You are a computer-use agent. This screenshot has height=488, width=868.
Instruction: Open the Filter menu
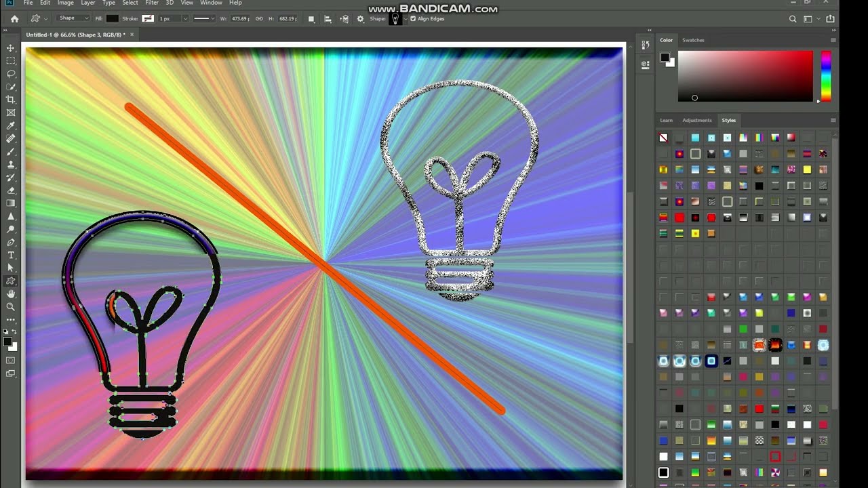152,3
